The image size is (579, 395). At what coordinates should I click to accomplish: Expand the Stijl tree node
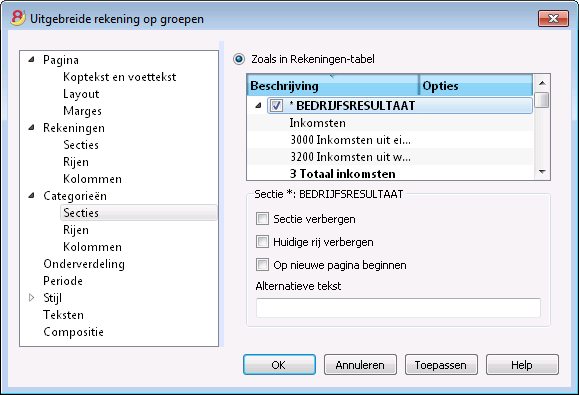point(32,298)
